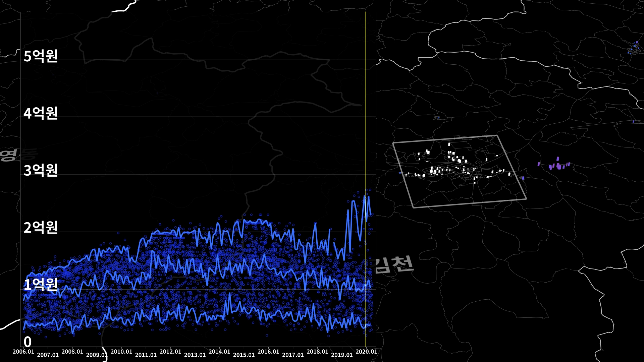Select the 2013.01 date tick label
Image resolution: width=644 pixels, height=362 pixels.
[x=195, y=355]
